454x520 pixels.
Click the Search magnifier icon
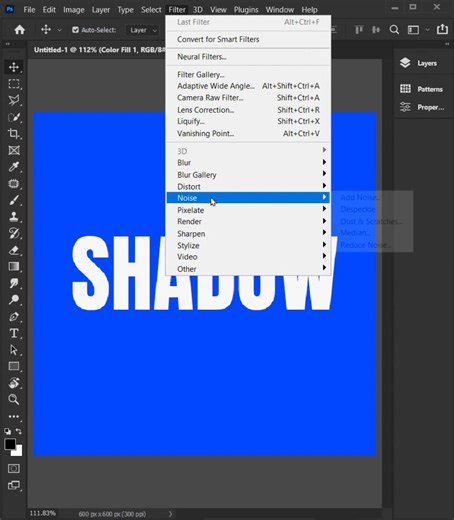coord(394,30)
